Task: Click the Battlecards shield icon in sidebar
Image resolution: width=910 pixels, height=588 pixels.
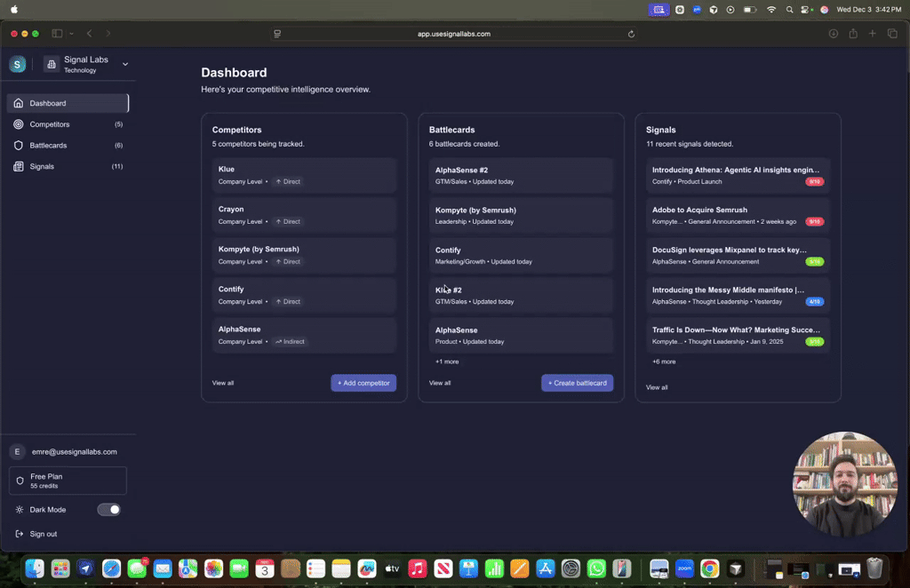Action: click(19, 145)
